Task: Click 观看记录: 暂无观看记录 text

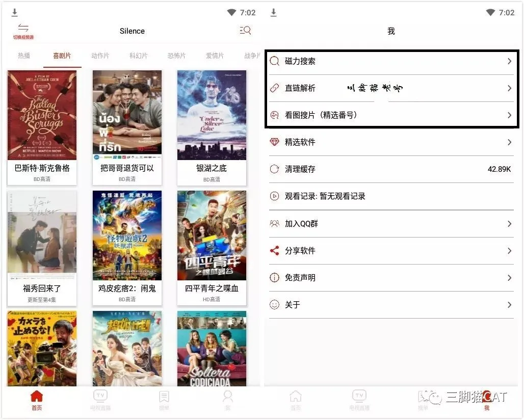Action: tap(325, 196)
